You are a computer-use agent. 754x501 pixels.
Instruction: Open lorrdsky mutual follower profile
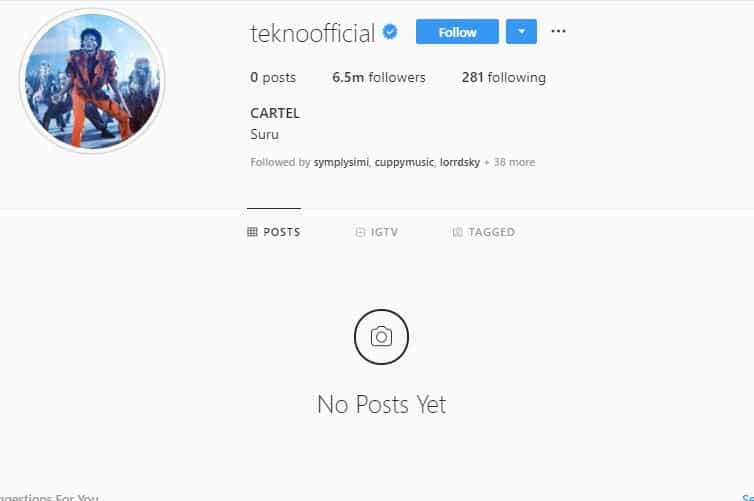(460, 163)
